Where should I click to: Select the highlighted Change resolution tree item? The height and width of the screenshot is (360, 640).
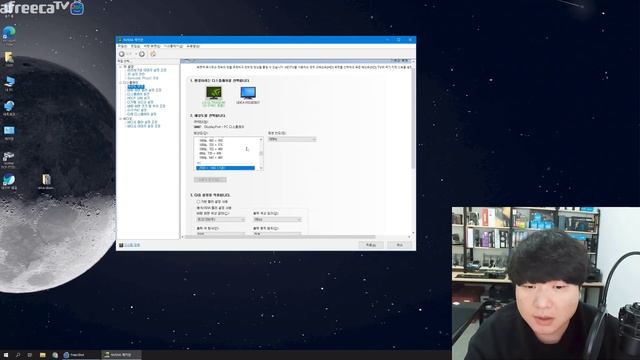(136, 87)
